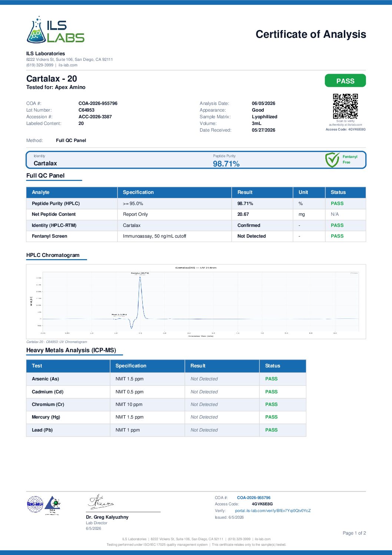Screen dimensions: 392x555
Task: Click the footer Access Code value 4GVK6E8G
Action: (x=262, y=504)
